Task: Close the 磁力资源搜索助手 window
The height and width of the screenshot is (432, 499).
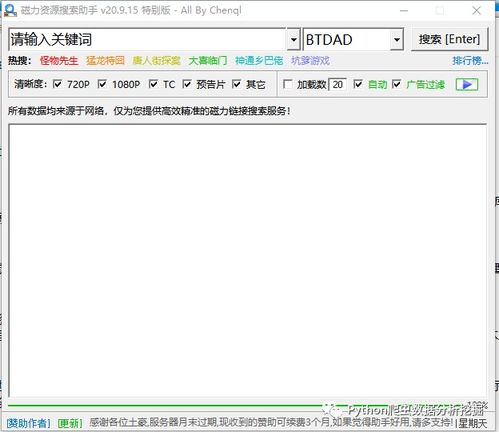Action: 477,11
